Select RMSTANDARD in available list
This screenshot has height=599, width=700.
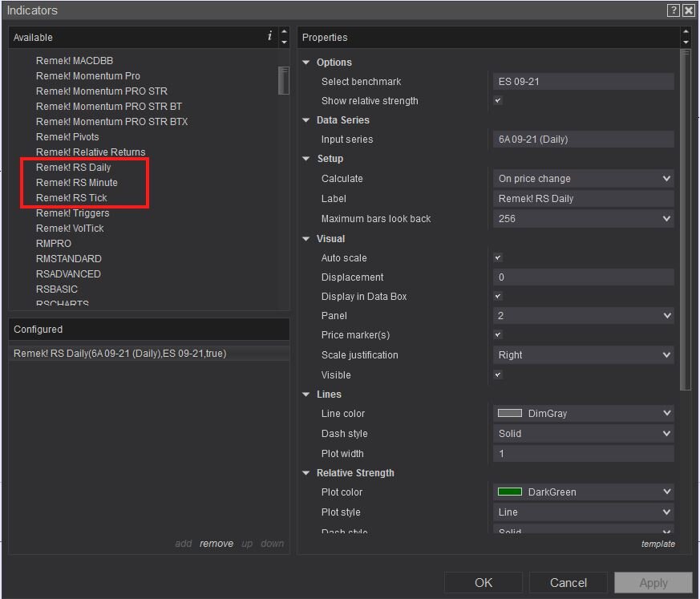pos(69,258)
